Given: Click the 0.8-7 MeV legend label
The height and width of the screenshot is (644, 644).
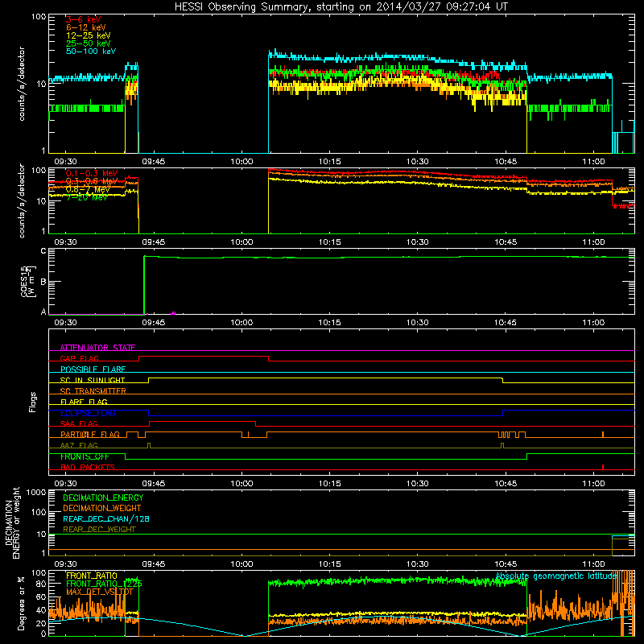Looking at the screenshot, I should click(88, 189).
